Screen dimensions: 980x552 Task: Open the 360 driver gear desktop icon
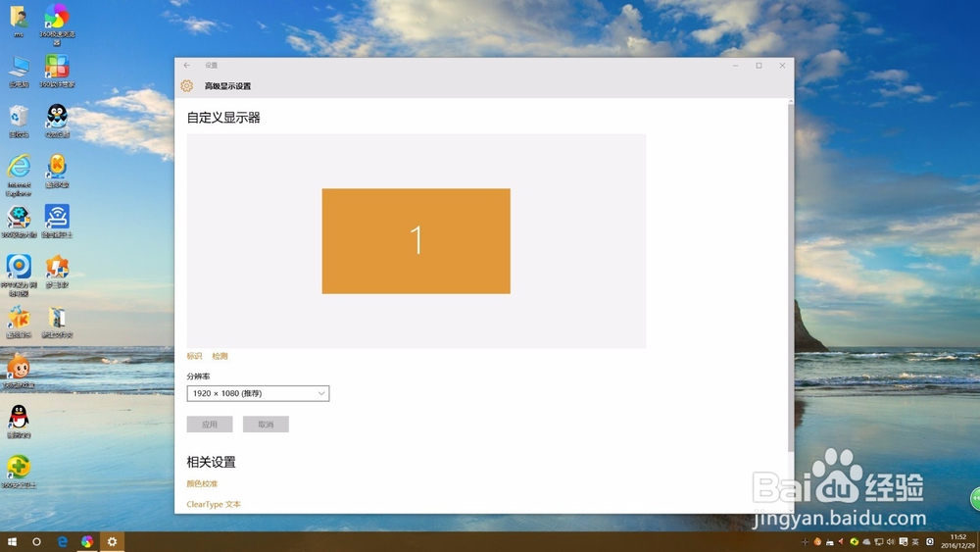click(19, 222)
